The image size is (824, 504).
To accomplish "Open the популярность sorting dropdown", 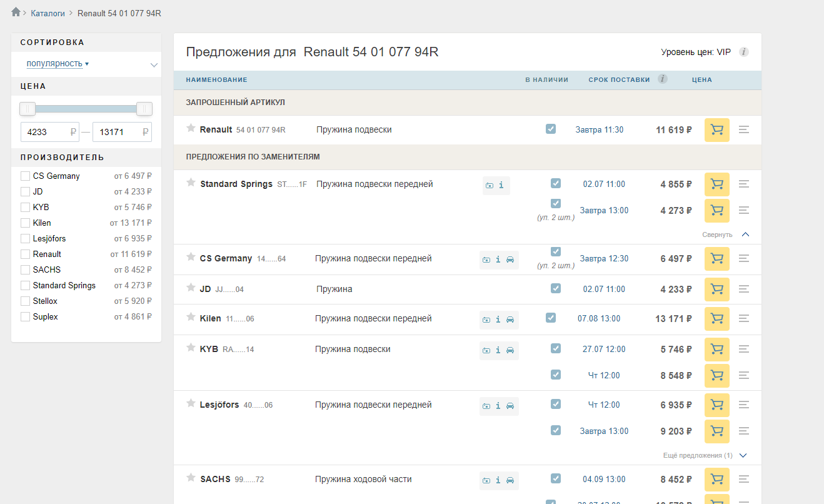I will pyautogui.click(x=58, y=64).
